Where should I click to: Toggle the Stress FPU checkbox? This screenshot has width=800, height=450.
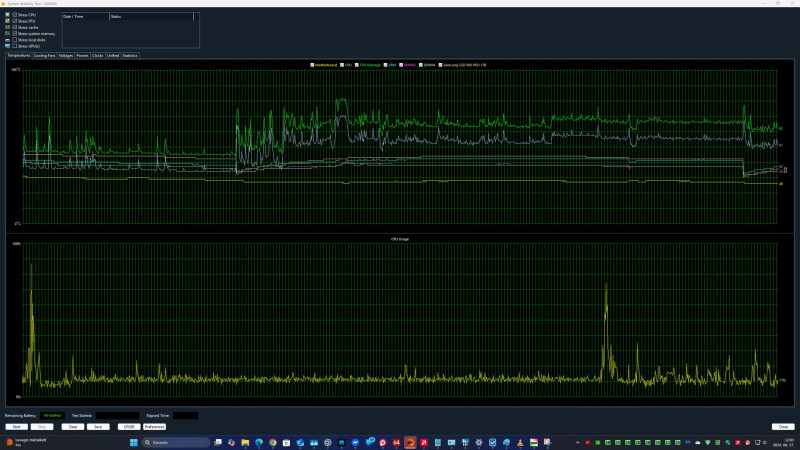pyautogui.click(x=15, y=21)
